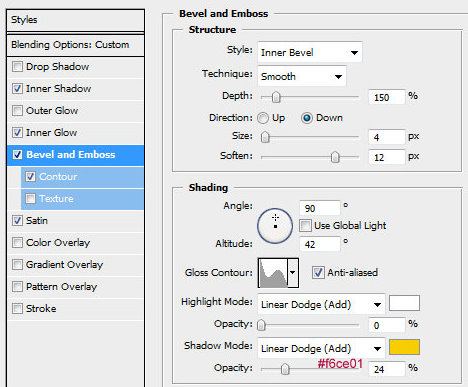This screenshot has width=468, height=387.
Task: Enable the Stroke checkbox
Action: pyautogui.click(x=17, y=309)
